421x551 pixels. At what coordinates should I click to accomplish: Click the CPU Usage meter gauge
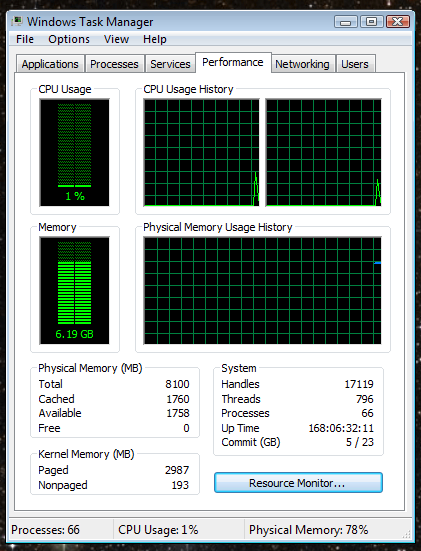(x=75, y=153)
